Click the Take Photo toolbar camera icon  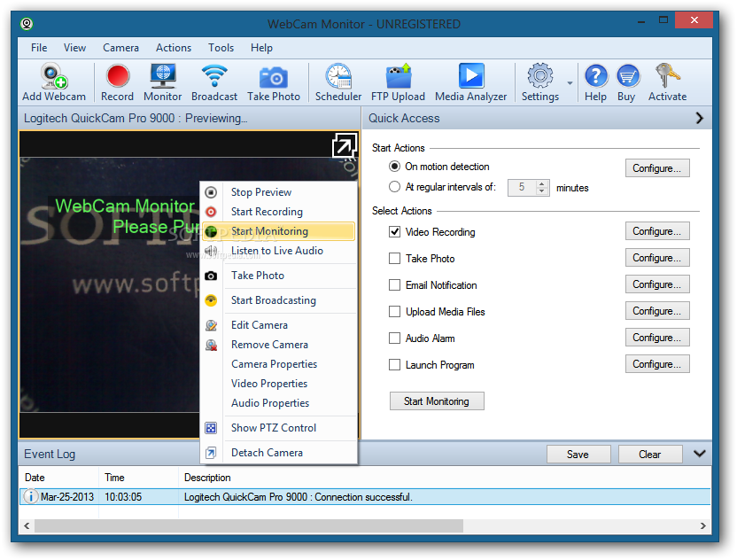tap(274, 77)
